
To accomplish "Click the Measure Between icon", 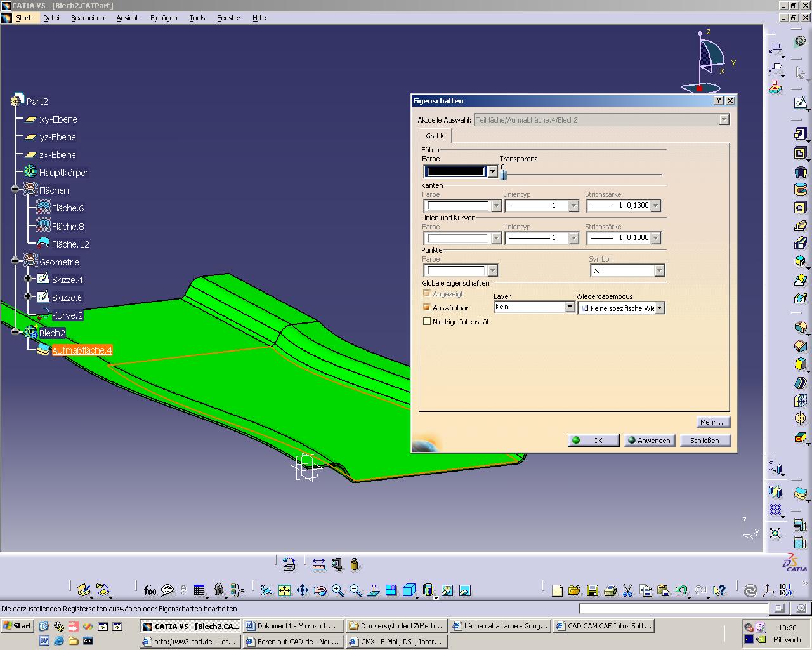I will click(318, 564).
